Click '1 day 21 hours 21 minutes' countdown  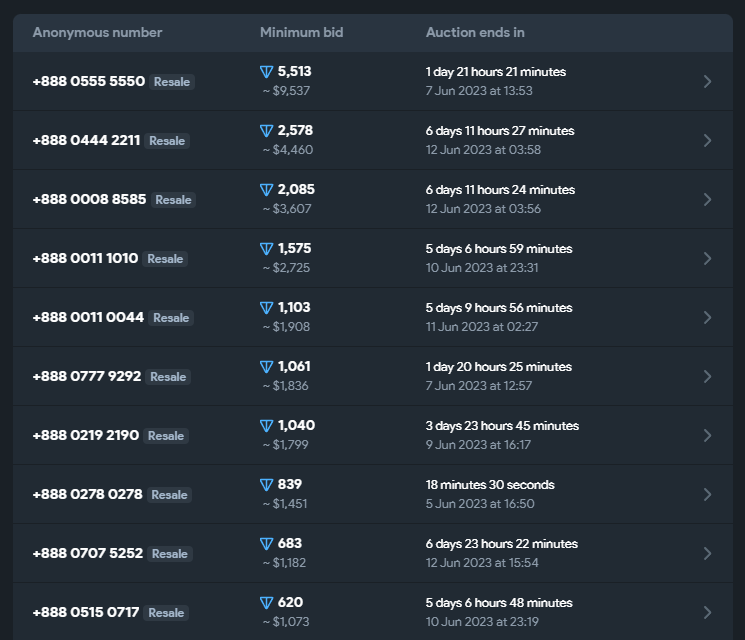click(x=496, y=72)
